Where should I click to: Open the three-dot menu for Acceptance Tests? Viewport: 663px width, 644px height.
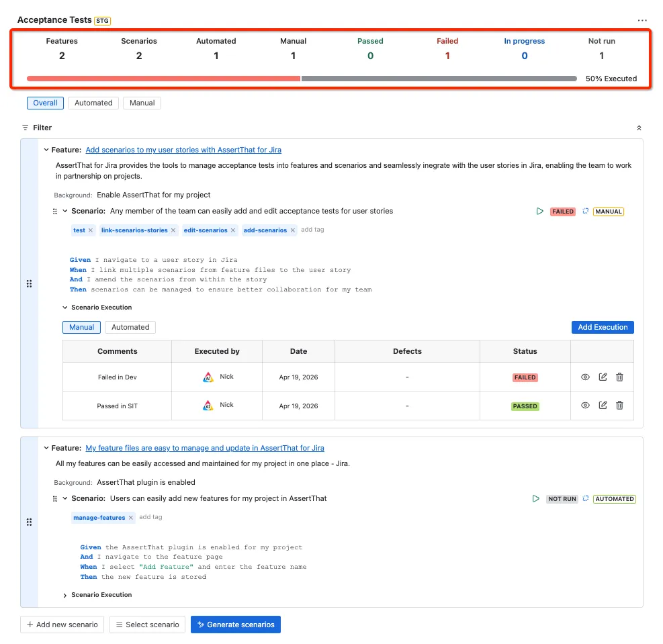pos(642,20)
